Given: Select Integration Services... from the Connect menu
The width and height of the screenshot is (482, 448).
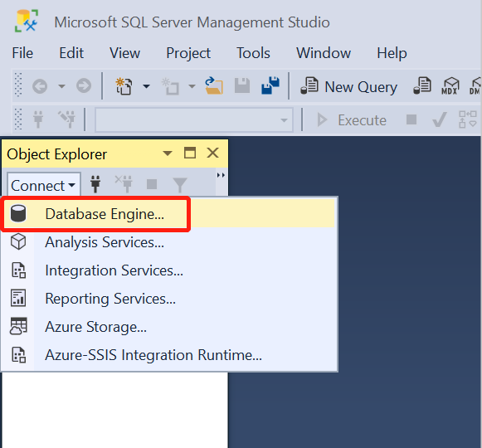Looking at the screenshot, I should (x=168, y=270).
